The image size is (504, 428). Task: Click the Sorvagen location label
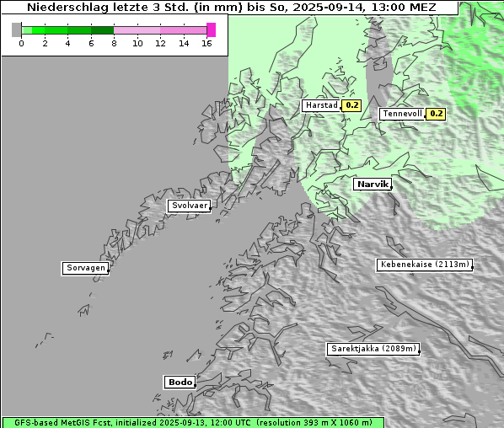(x=85, y=268)
